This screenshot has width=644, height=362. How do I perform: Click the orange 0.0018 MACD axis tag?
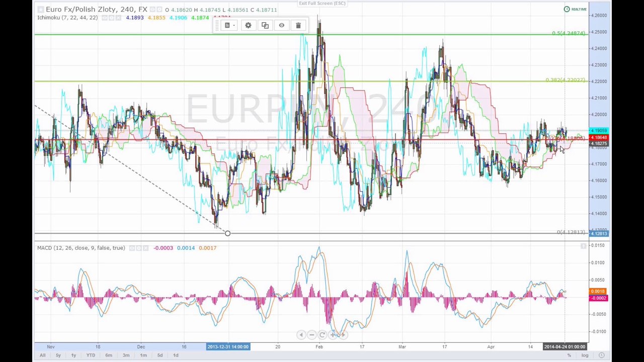[599, 291]
